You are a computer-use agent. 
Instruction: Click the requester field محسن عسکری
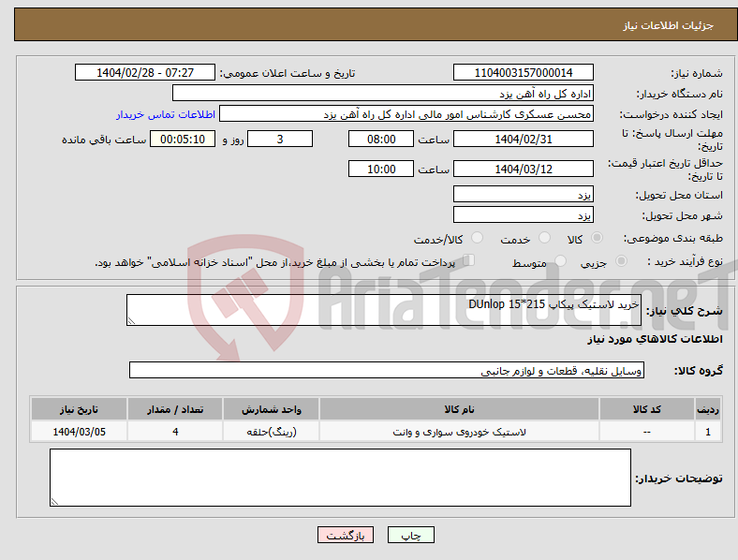tap(406, 114)
